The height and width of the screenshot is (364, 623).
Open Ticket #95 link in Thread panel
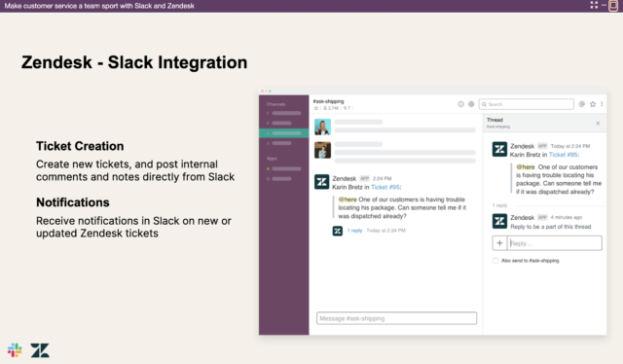point(563,155)
